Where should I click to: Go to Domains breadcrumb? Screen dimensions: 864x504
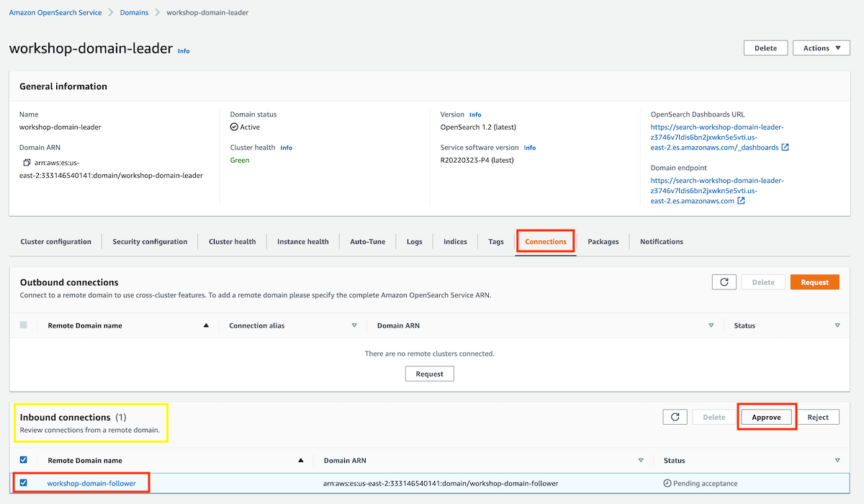(x=134, y=12)
